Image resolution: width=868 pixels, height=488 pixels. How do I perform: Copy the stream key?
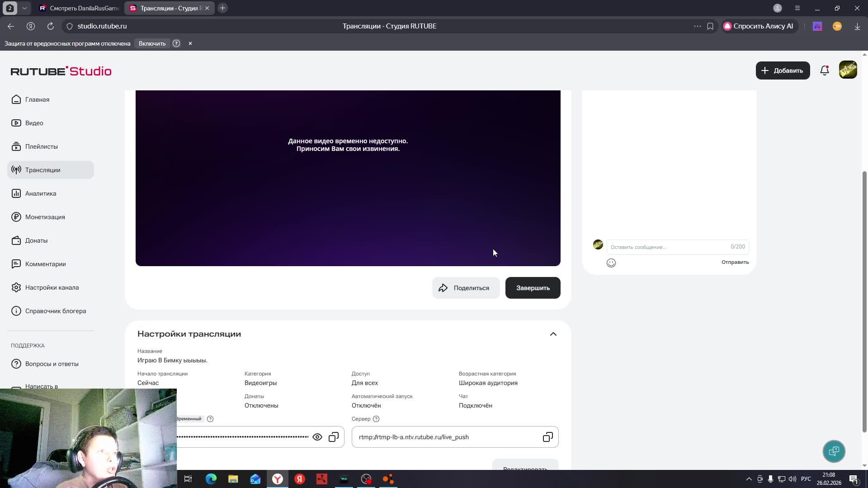(x=334, y=437)
